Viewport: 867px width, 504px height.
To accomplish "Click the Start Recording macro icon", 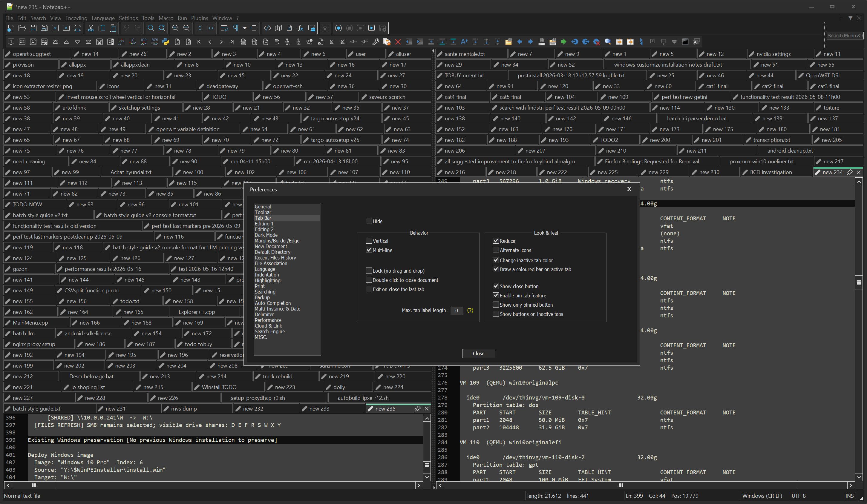I will pyautogui.click(x=338, y=28).
